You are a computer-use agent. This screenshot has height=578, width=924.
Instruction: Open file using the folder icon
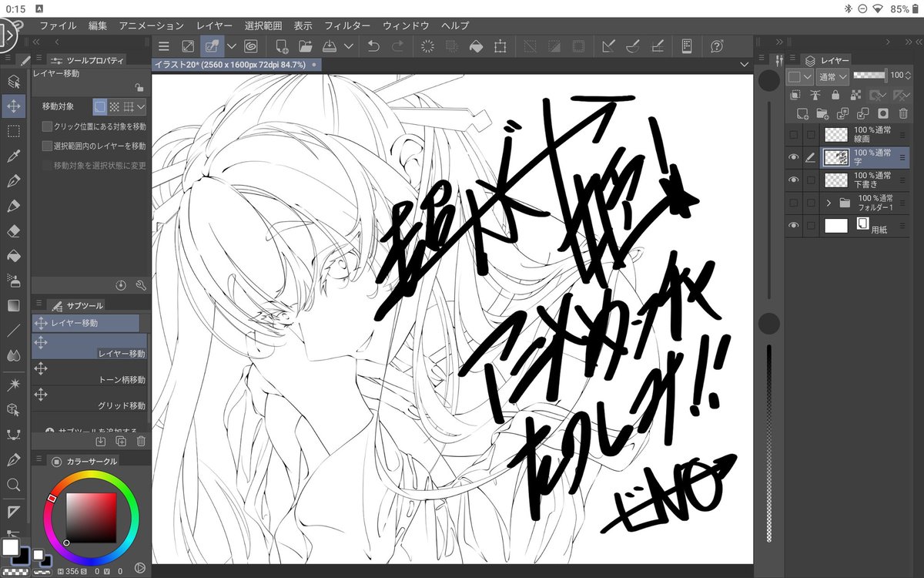pos(305,46)
